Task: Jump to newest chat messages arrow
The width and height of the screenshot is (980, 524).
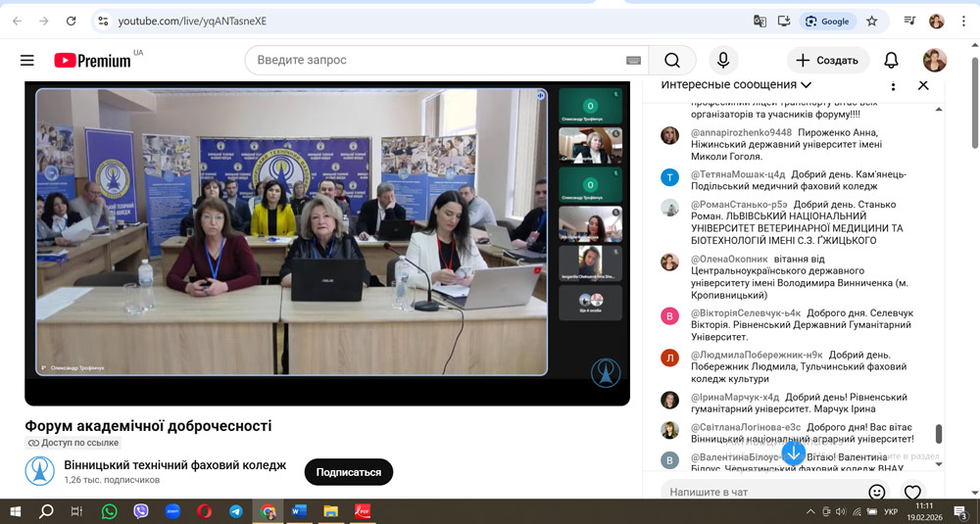Action: point(794,453)
